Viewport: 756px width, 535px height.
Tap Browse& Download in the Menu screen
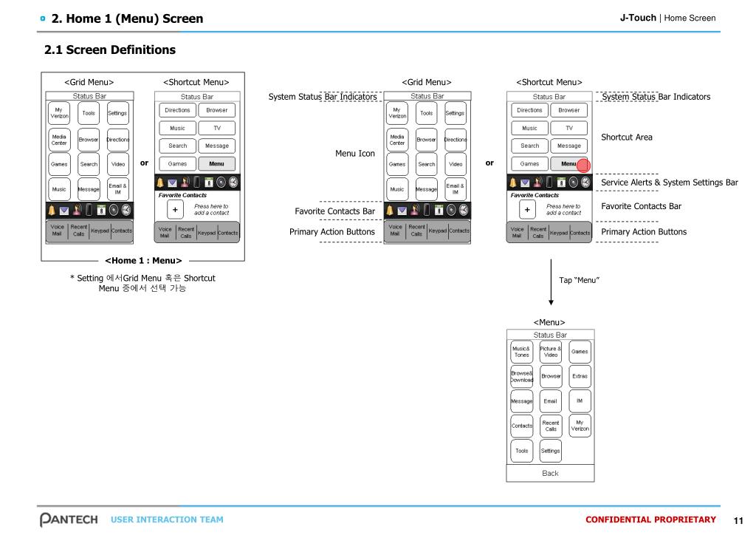pyautogui.click(x=521, y=376)
